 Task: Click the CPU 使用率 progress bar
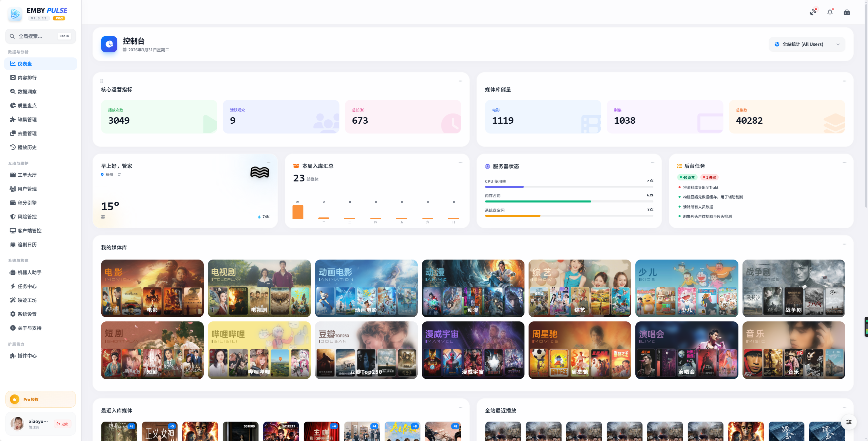(x=569, y=187)
